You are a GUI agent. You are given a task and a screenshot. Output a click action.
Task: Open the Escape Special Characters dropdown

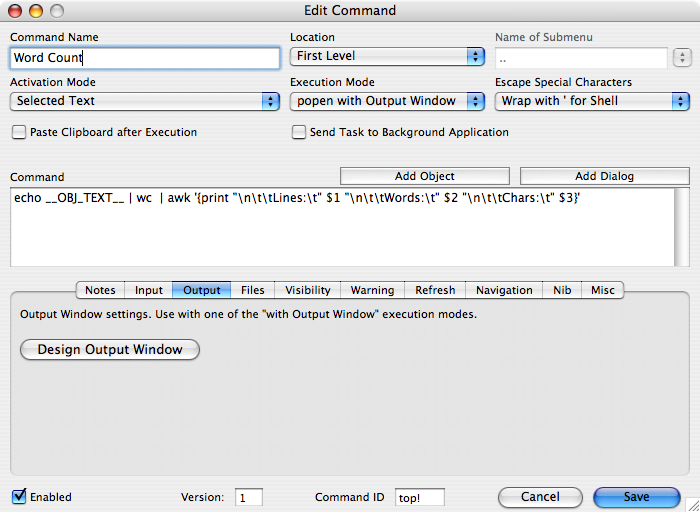tap(592, 101)
